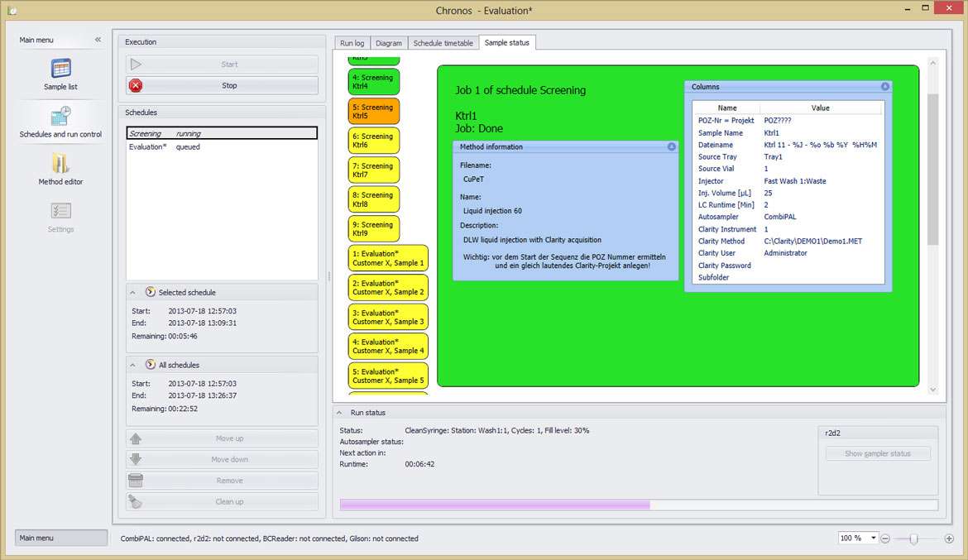The width and height of the screenshot is (968, 560).
Task: Select the Evaluation* queued schedule
Action: pyautogui.click(x=223, y=147)
